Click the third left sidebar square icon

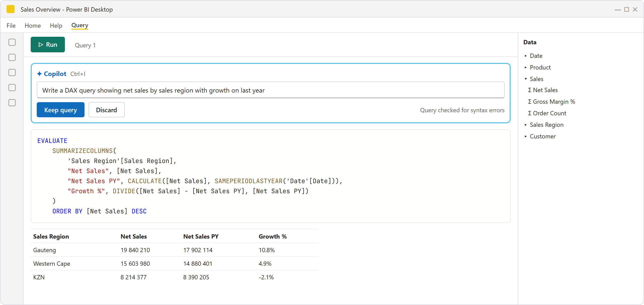pos(12,72)
